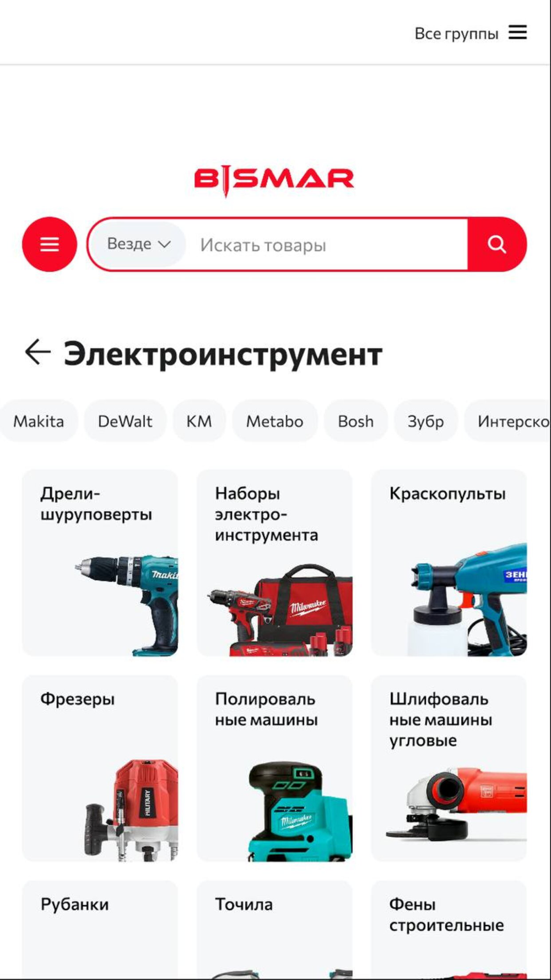This screenshot has height=980, width=551.
Task: Open Шлифовальные машины угловые category
Action: (449, 768)
